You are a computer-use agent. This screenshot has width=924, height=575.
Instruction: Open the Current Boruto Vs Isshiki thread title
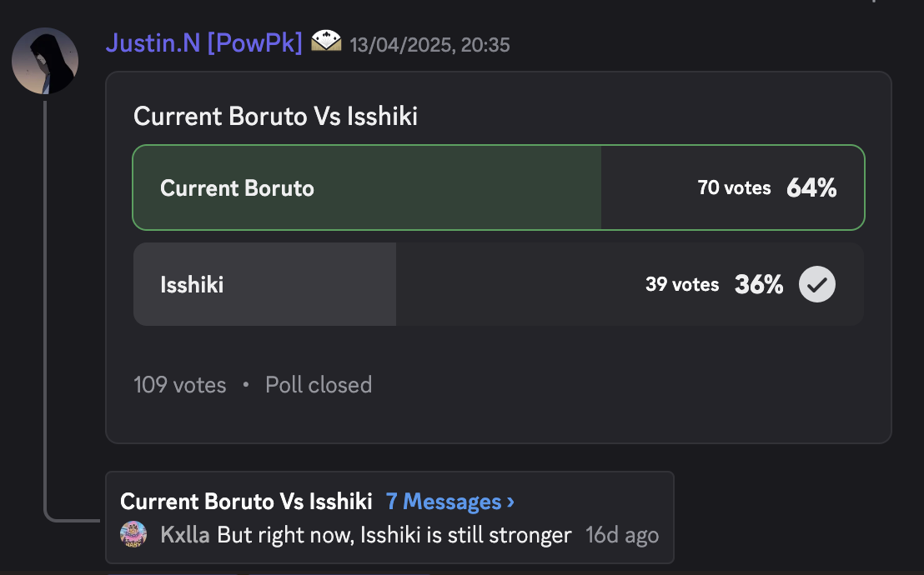tap(246, 502)
